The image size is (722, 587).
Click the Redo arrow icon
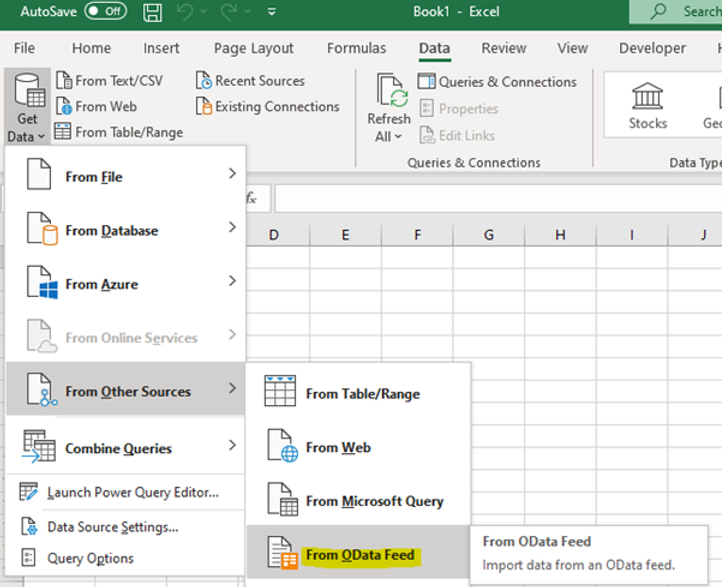pos(228,12)
